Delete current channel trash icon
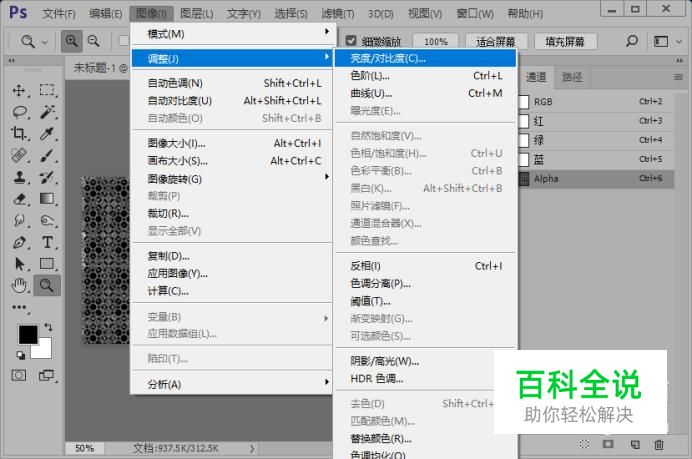Viewport: 692px width, 459px height. [659, 444]
